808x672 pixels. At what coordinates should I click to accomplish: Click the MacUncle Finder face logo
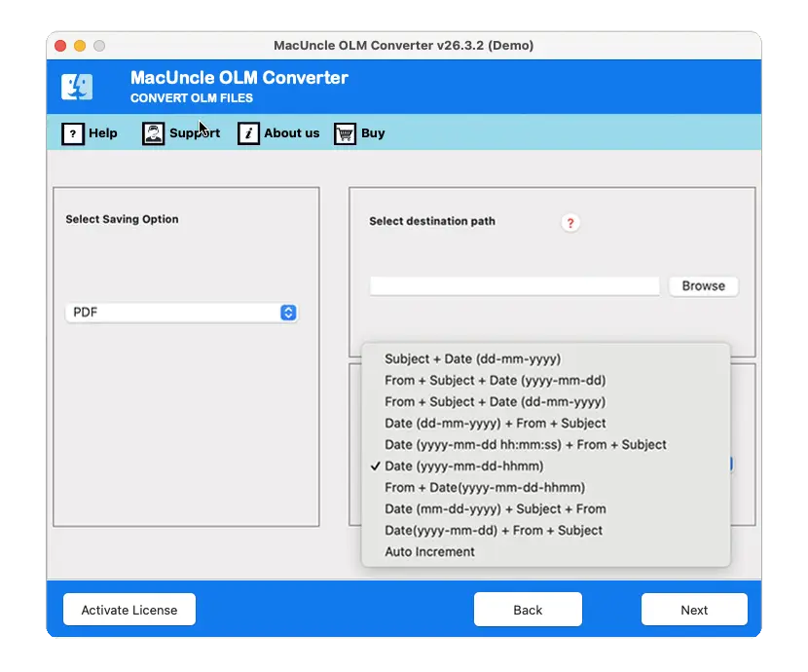(x=77, y=87)
